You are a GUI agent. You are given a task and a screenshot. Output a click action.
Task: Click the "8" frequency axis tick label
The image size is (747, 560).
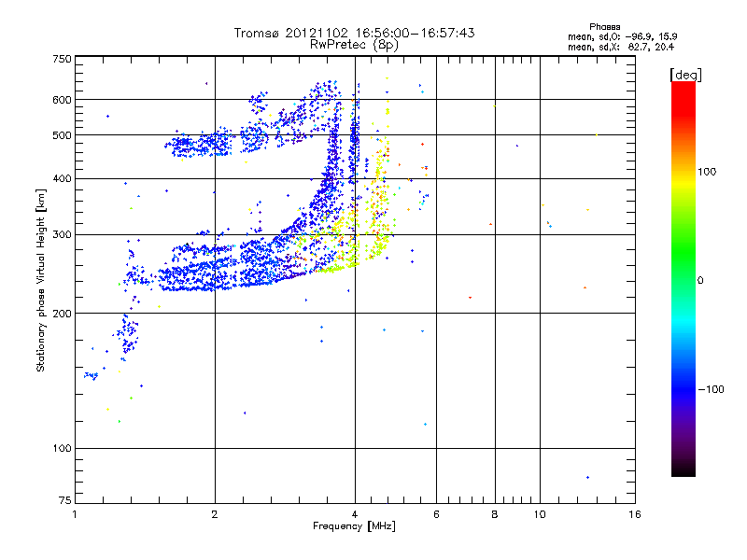click(495, 514)
